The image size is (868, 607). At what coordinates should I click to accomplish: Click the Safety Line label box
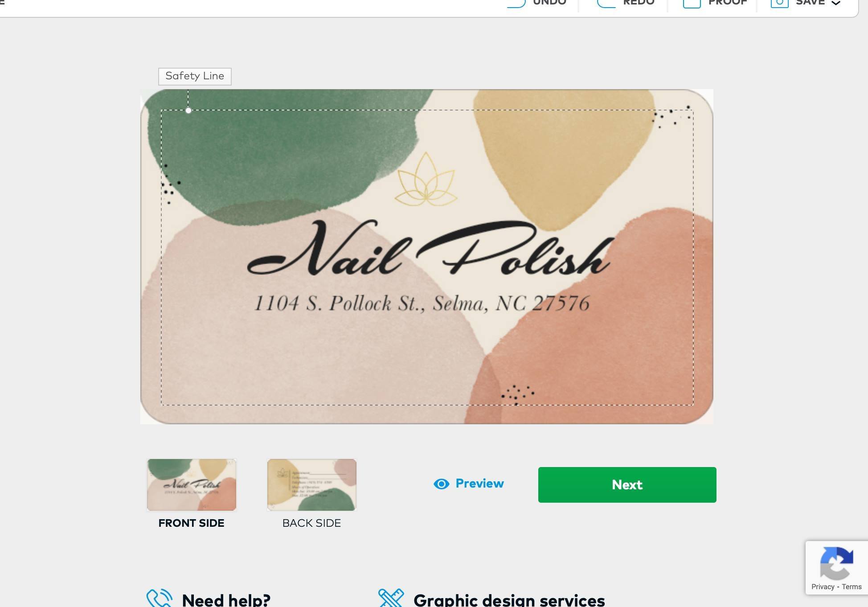tap(195, 76)
